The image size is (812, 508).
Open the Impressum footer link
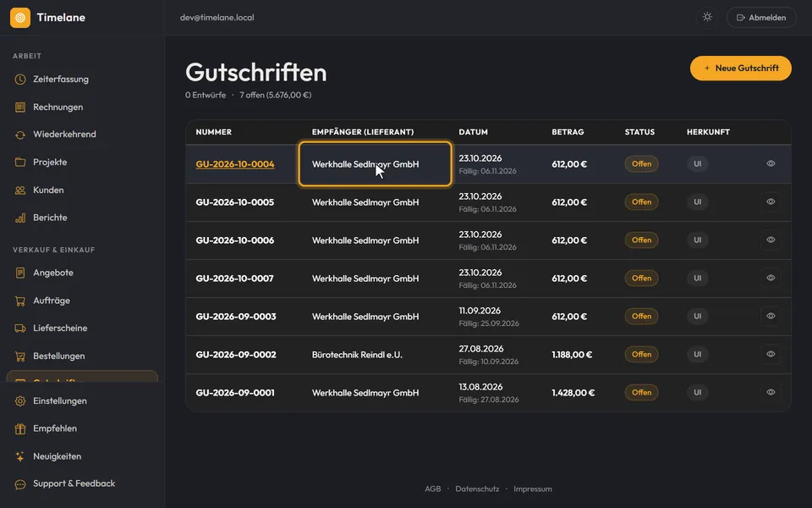point(532,489)
